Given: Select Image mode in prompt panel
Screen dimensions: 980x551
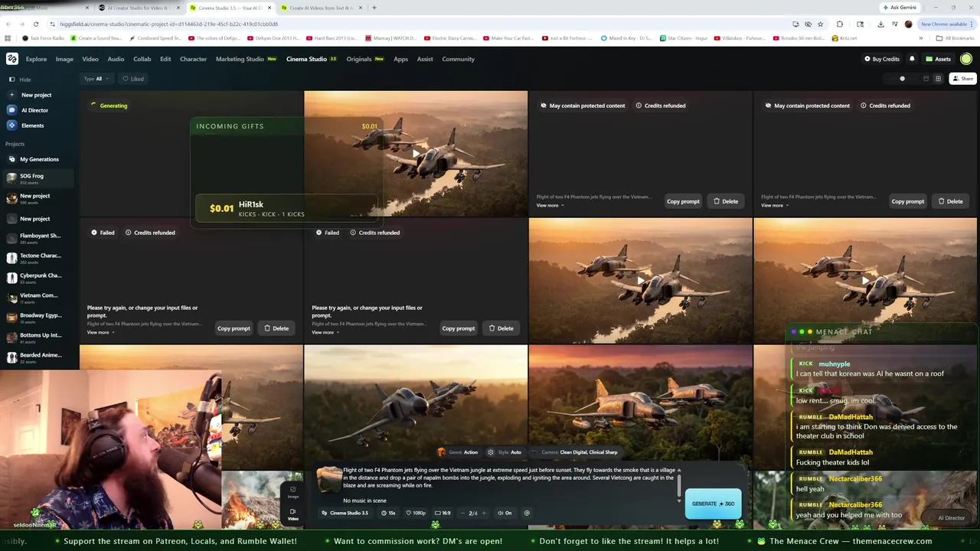Looking at the screenshot, I should coord(292,492).
